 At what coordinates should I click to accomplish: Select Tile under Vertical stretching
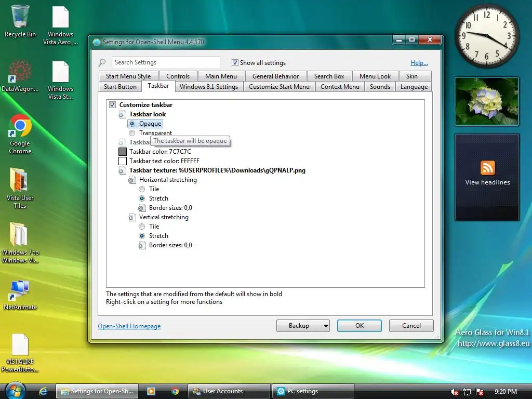tap(142, 227)
